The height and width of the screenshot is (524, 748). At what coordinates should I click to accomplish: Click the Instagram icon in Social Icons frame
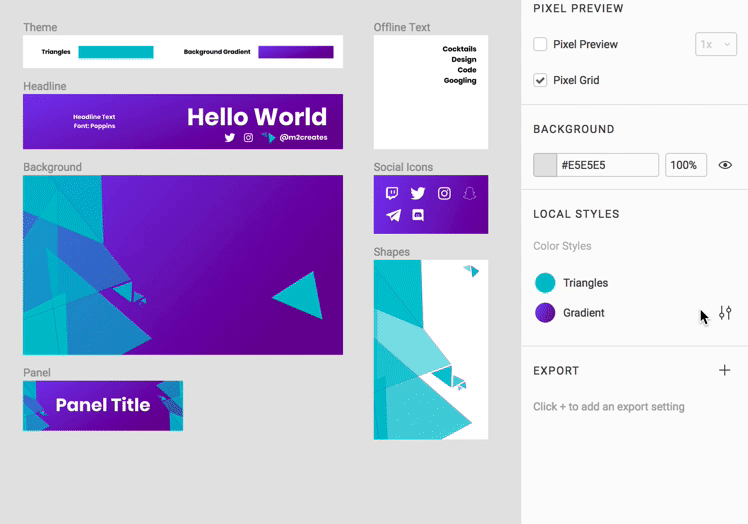tap(444, 194)
